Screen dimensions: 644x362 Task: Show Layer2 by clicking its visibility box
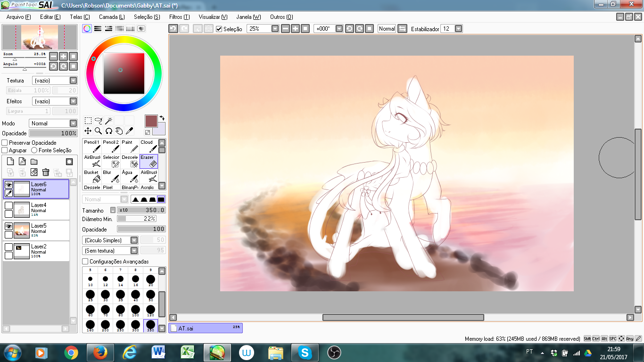coord(8,247)
